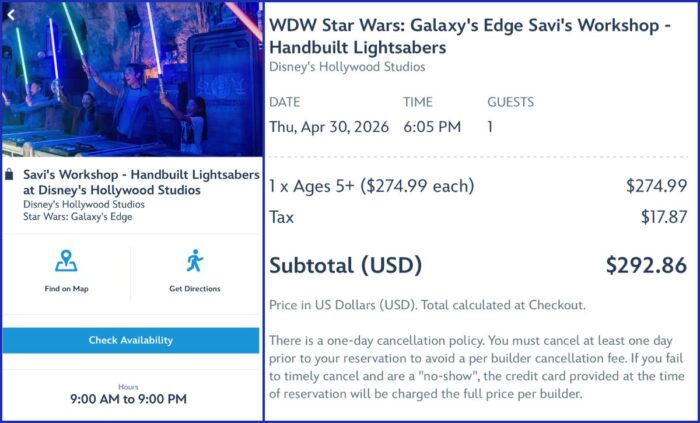
Task: Tap the back arrow icon
Action: pos(11,15)
